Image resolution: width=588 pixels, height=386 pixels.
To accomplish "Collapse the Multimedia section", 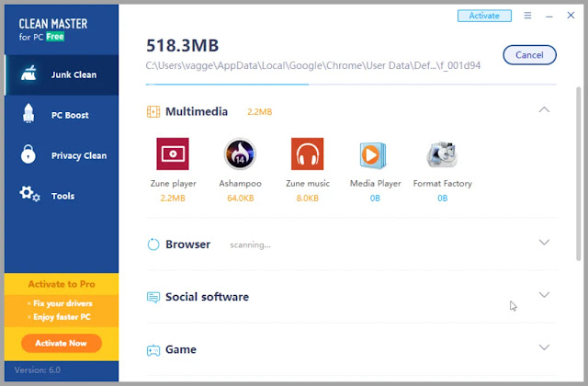I will pyautogui.click(x=544, y=110).
